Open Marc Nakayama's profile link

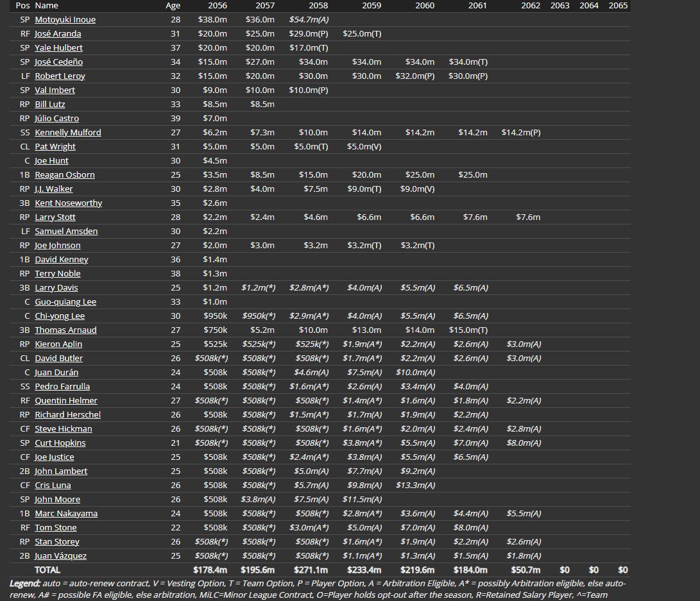[x=66, y=514]
